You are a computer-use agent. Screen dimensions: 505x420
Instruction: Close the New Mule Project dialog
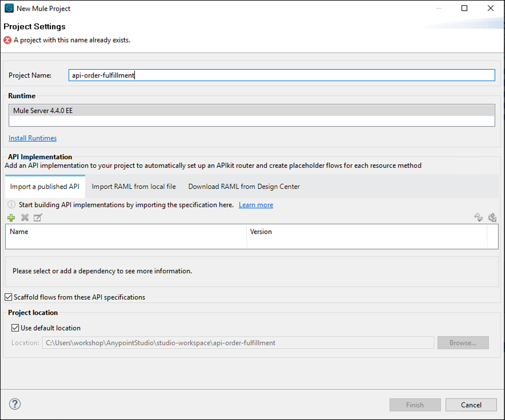click(x=490, y=8)
